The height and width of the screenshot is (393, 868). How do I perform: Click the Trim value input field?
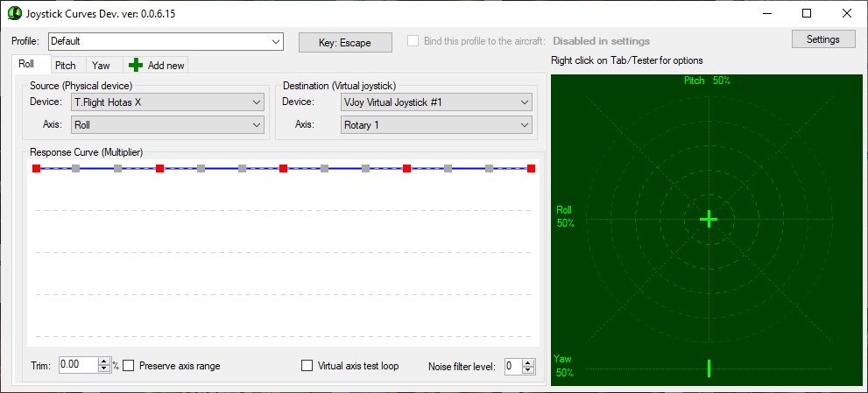pyautogui.click(x=78, y=366)
